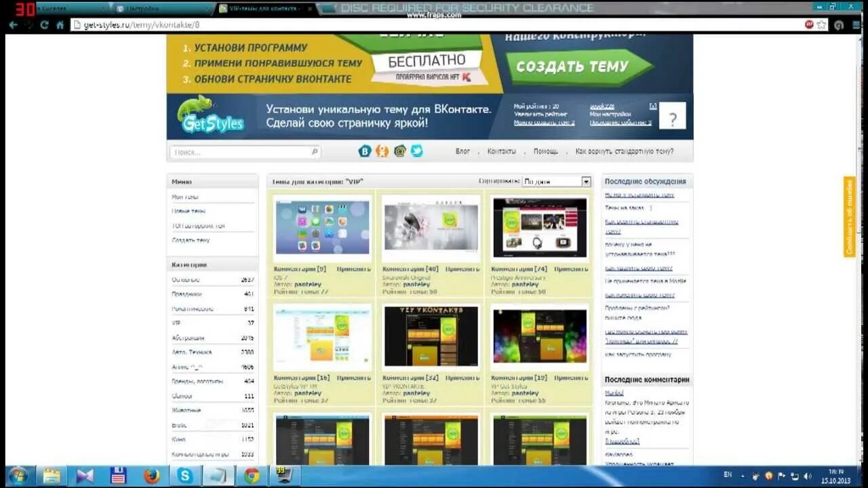Click the Mail.ru @ social icon
Viewport: 868px width, 488px height.
[400, 151]
